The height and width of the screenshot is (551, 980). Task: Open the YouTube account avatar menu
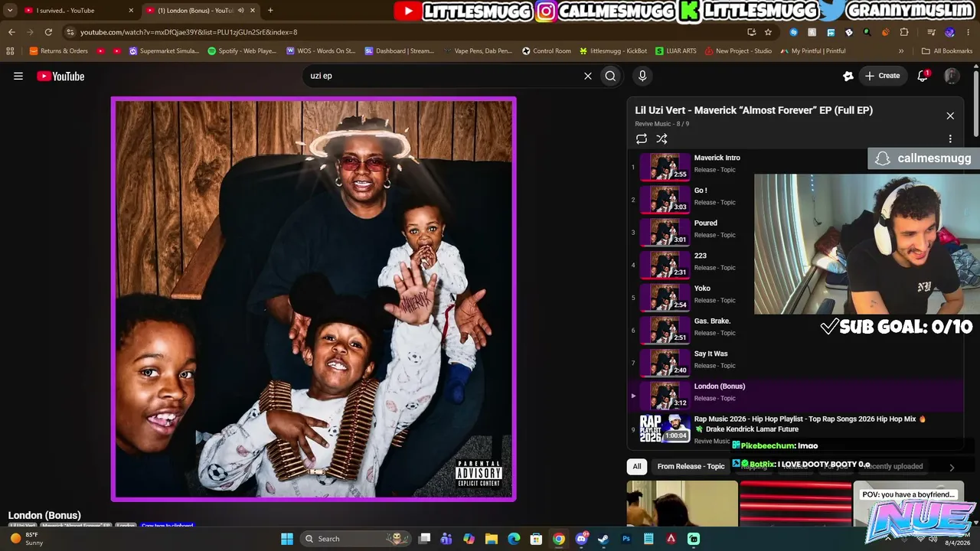pos(952,76)
